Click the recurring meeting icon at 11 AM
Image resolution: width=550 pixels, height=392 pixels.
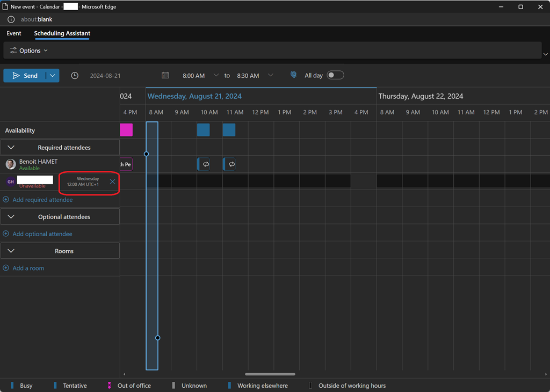tap(231, 164)
